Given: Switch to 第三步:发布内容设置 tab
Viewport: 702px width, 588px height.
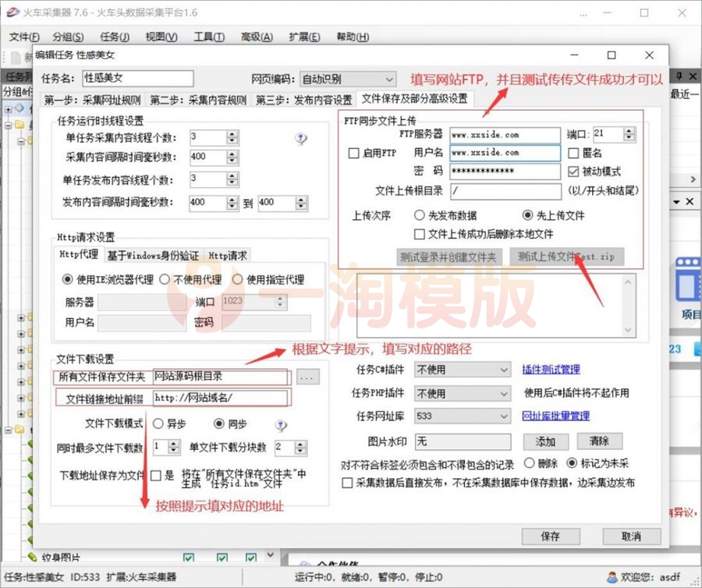Looking at the screenshot, I should (304, 100).
